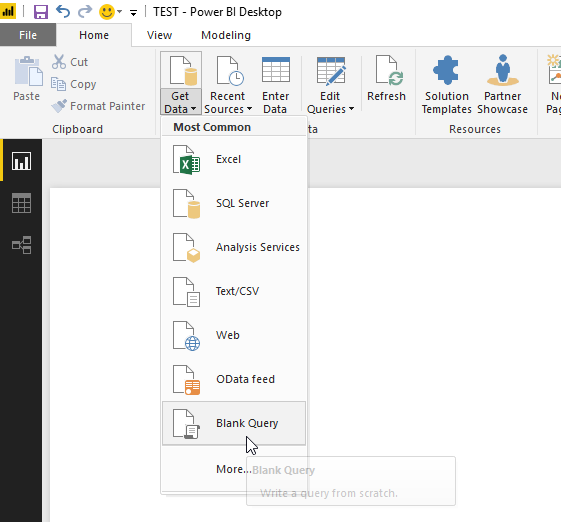Open Customize Quick Access Toolbar arrow
This screenshot has width=561, height=522.
(x=133, y=13)
